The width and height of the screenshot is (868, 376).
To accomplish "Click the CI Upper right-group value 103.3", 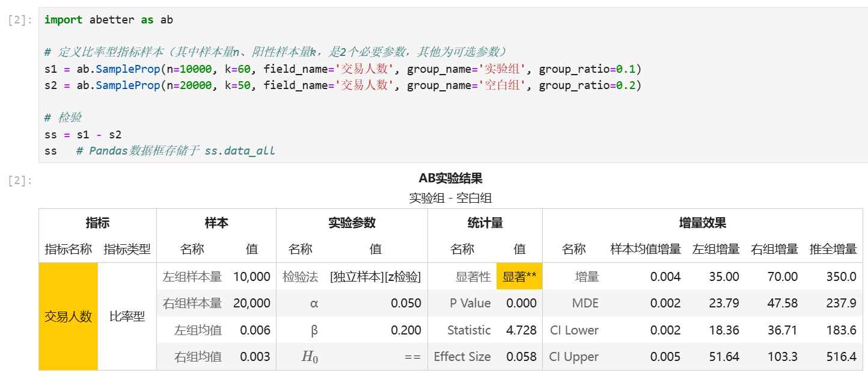I will click(783, 357).
